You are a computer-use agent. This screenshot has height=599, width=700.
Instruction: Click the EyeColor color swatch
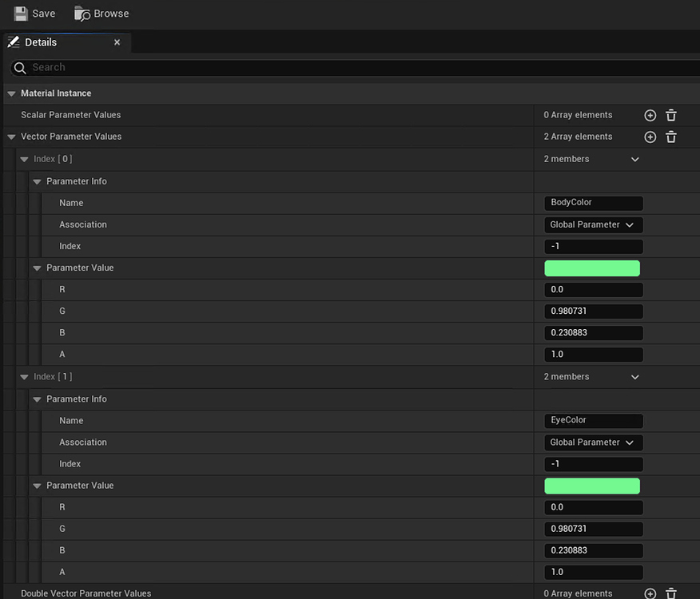592,486
